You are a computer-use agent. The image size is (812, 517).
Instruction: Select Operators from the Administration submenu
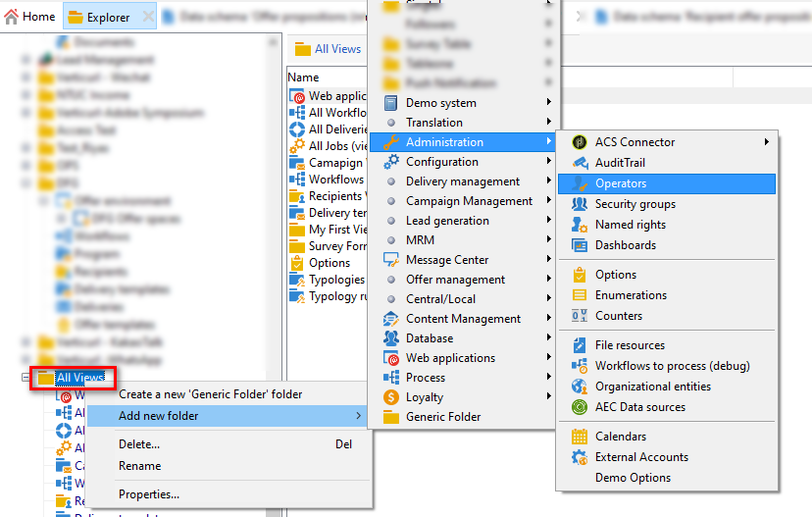[x=620, y=183]
